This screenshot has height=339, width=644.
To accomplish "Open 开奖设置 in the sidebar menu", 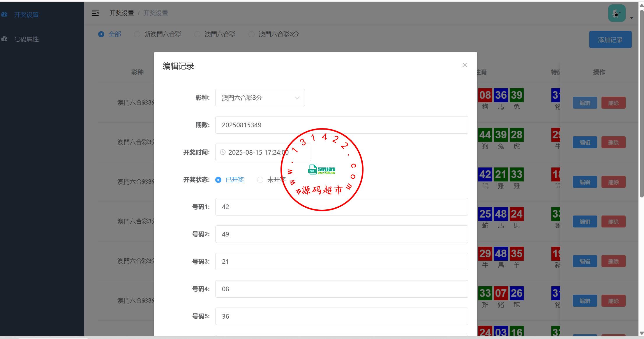I will 26,15.
